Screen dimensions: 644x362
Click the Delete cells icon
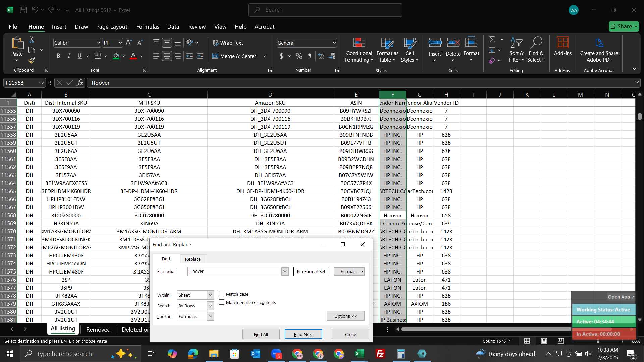coord(453,43)
